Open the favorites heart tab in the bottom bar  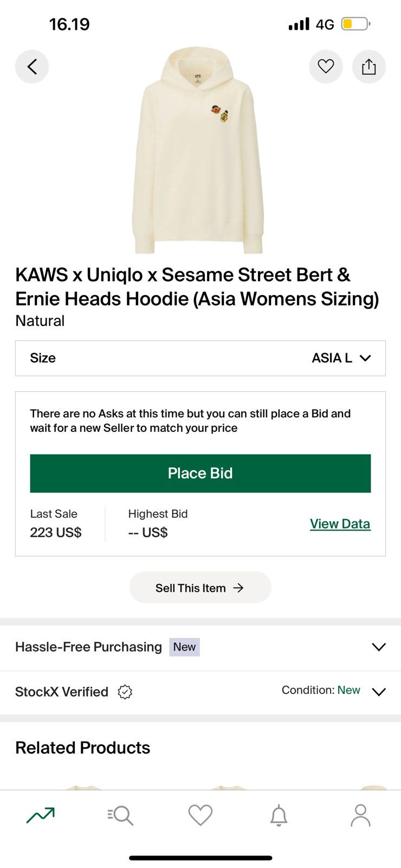(x=200, y=815)
